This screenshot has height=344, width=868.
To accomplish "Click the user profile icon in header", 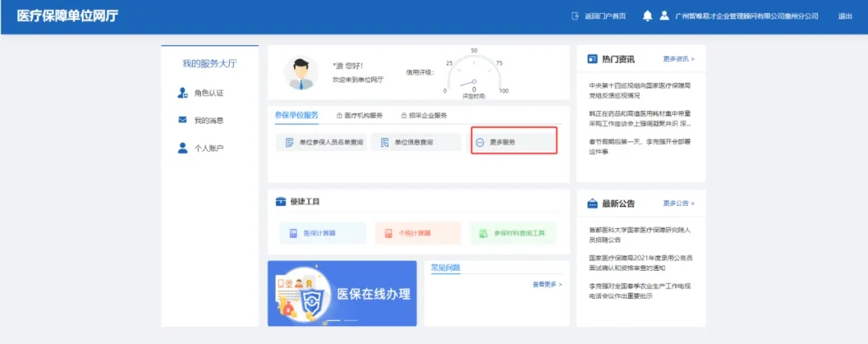I will coord(665,16).
